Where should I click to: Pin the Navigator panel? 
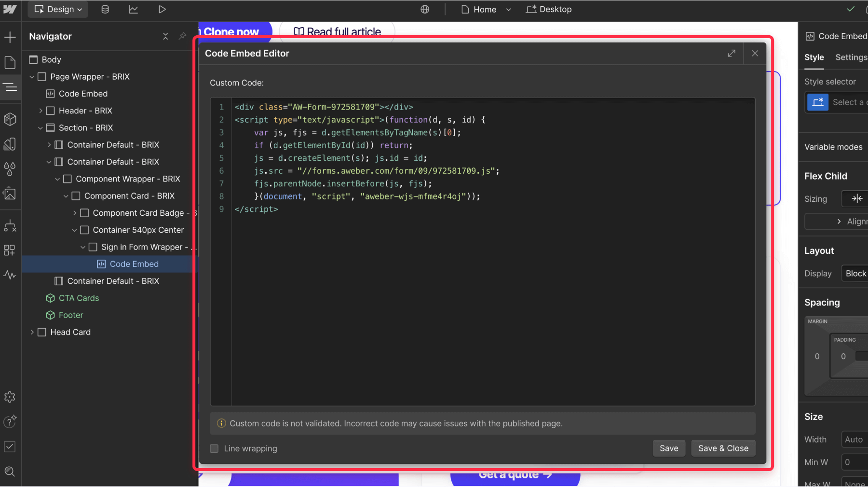pyautogui.click(x=182, y=36)
